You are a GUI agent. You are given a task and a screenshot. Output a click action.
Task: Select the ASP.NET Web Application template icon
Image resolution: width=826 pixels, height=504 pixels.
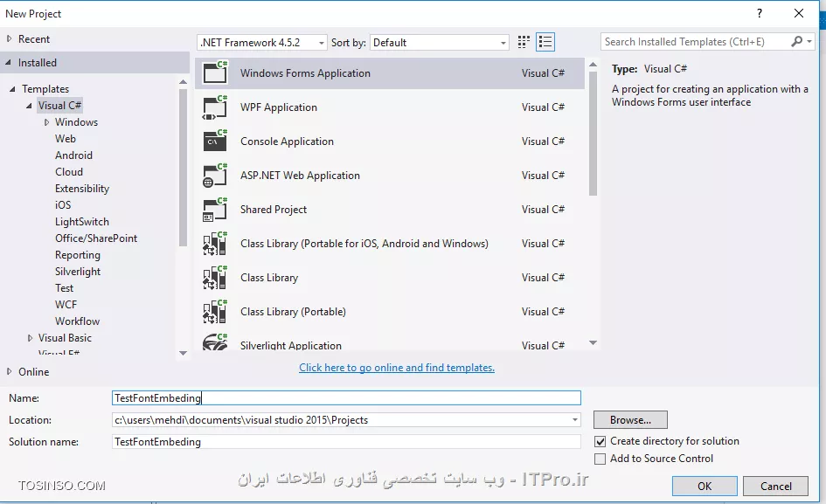pos(215,176)
